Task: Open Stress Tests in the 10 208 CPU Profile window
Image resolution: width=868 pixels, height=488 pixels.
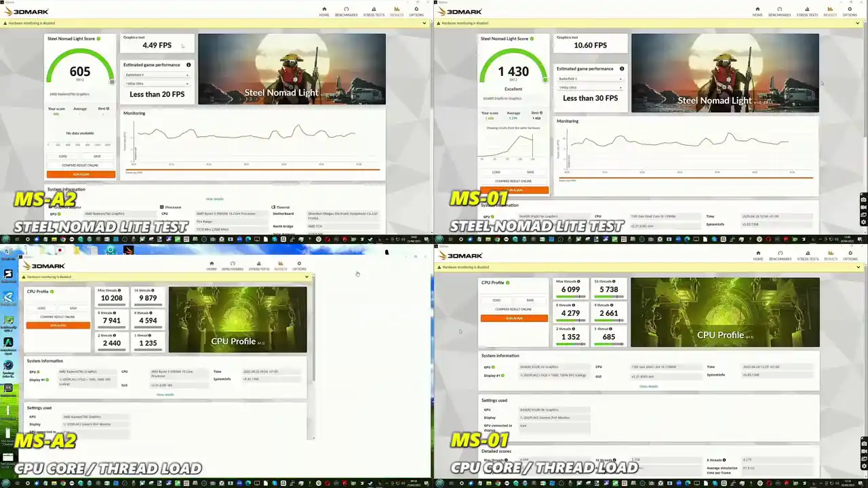Action: point(258,266)
